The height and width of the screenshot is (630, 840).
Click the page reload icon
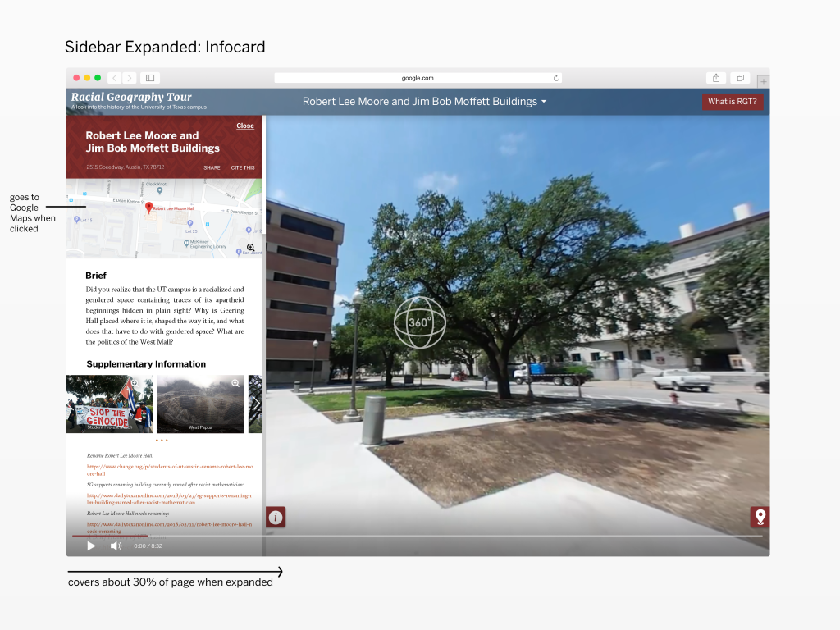coord(556,78)
